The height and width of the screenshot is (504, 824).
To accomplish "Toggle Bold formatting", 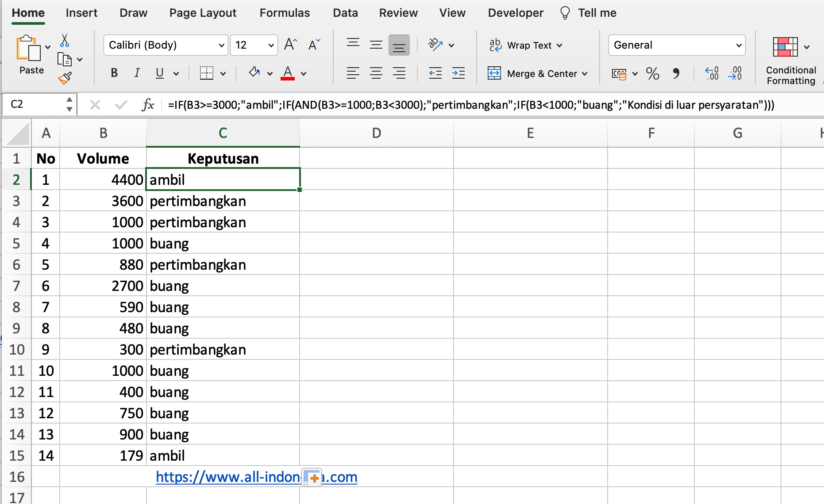I will click(114, 73).
